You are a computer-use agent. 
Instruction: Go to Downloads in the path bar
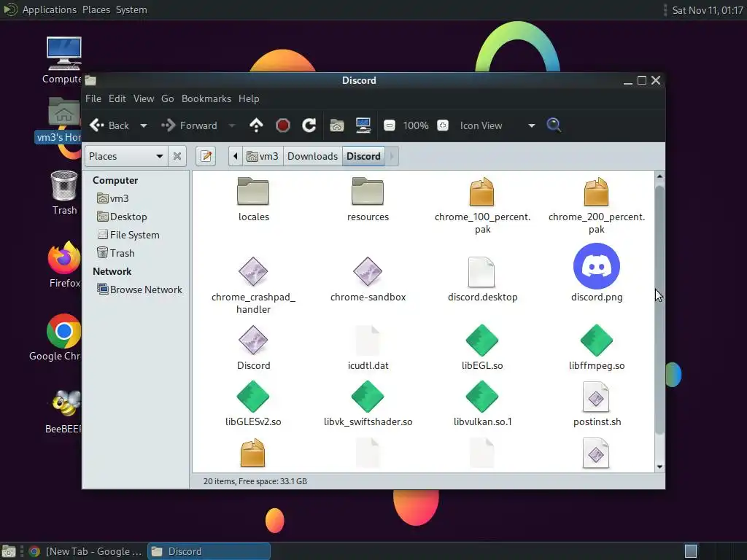point(312,156)
